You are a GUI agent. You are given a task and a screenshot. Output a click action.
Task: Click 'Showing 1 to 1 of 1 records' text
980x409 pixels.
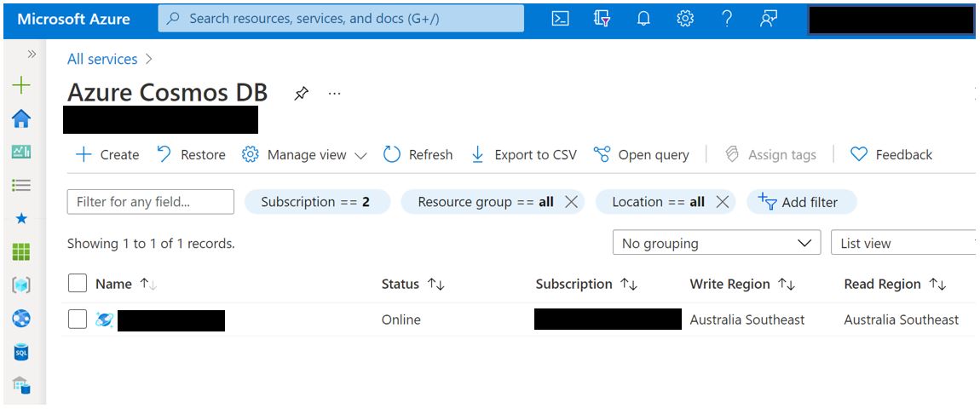pyautogui.click(x=151, y=244)
